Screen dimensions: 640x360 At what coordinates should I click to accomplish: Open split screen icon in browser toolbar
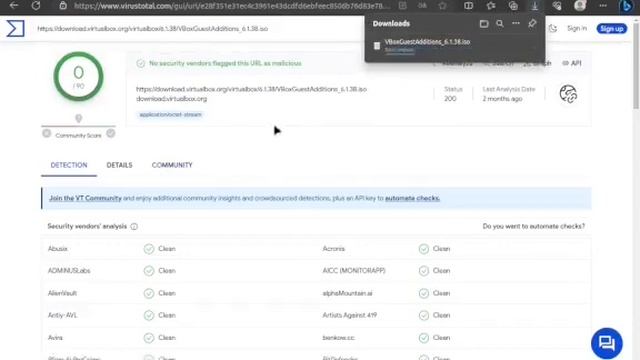pyautogui.click(x=469, y=6)
